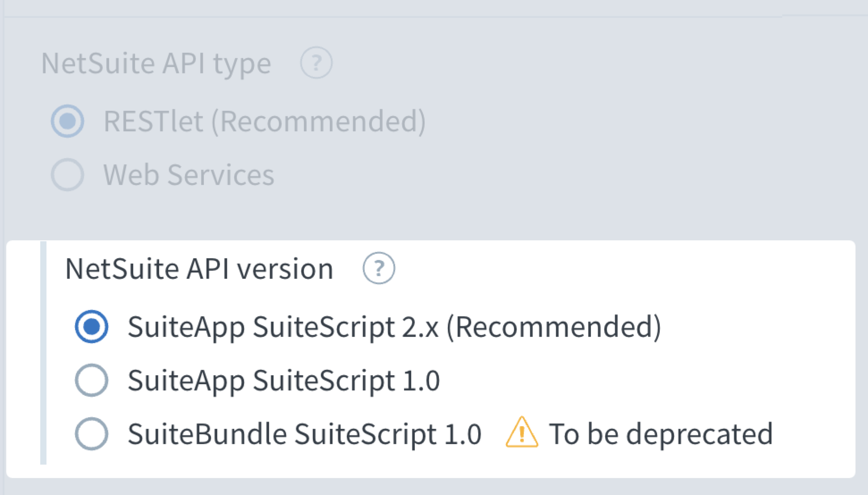868x495 pixels.
Task: Click the "NetSuite API version" field heading
Action: click(199, 268)
